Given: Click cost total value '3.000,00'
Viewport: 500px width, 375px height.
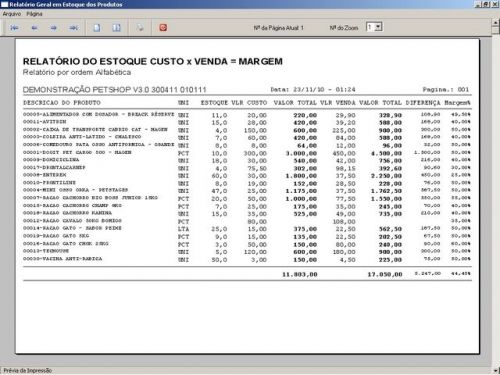Looking at the screenshot, I should [301, 153].
